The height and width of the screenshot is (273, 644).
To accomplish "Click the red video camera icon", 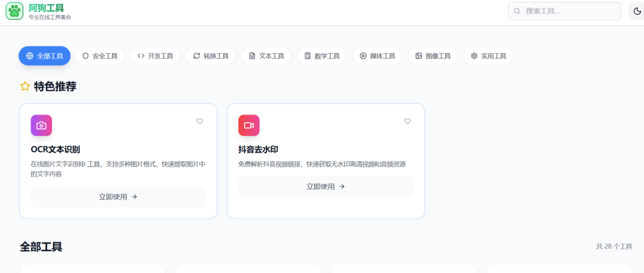I will (249, 125).
